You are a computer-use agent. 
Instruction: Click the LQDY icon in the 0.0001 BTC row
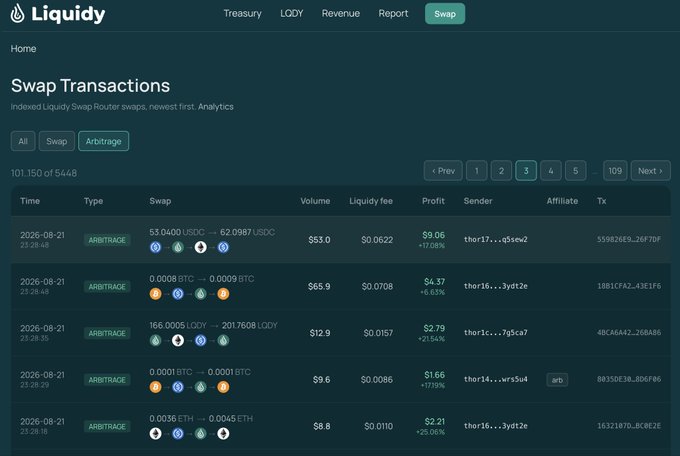pyautogui.click(x=200, y=387)
